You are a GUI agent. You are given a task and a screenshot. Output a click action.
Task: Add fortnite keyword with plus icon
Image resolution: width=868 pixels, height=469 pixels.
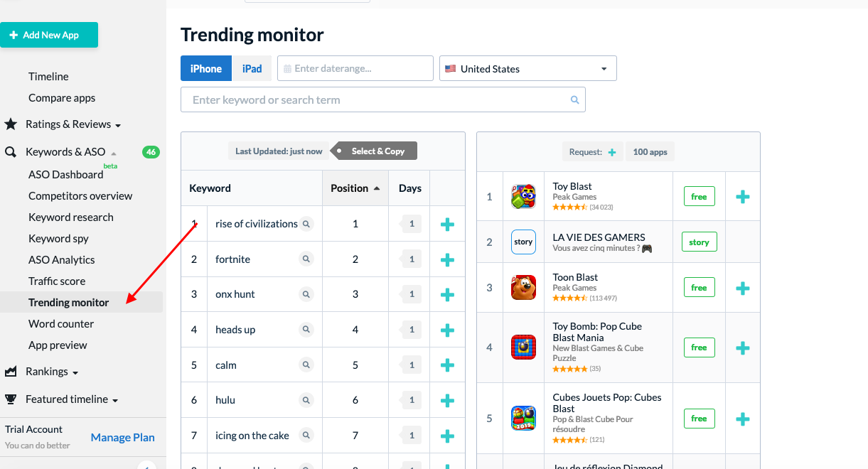click(x=447, y=260)
